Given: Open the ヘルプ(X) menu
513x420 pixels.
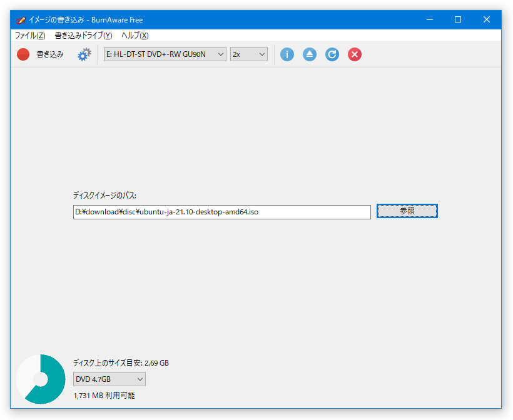Looking at the screenshot, I should (x=135, y=35).
